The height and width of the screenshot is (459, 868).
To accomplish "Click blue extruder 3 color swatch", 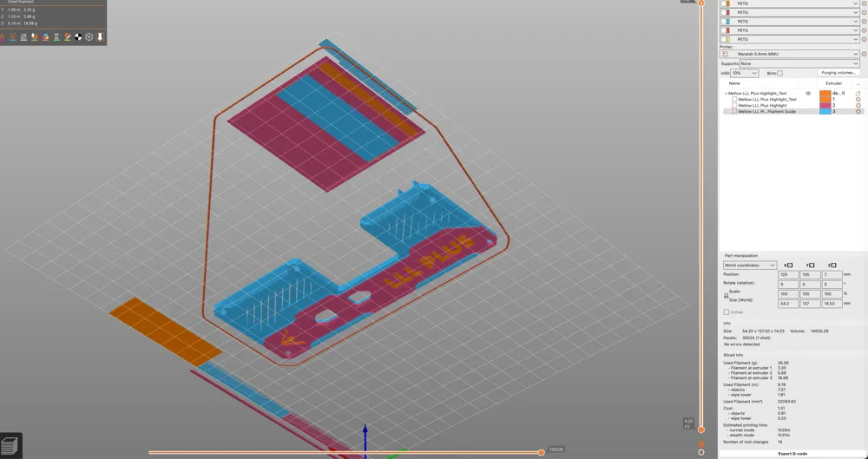I will click(825, 112).
